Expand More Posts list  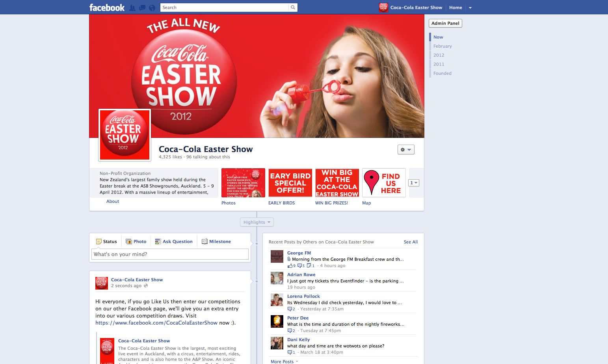(x=284, y=361)
